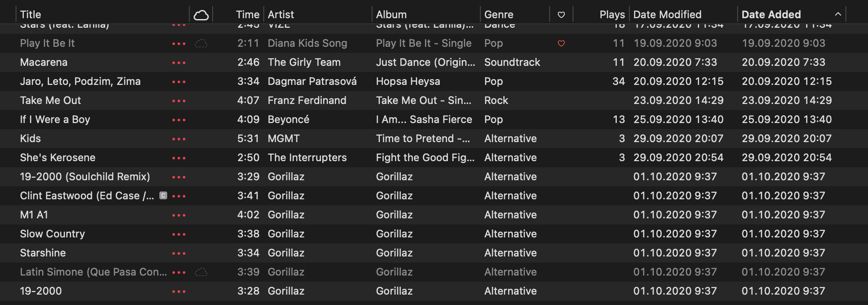Open more options for Kids by MGMT

[178, 139]
